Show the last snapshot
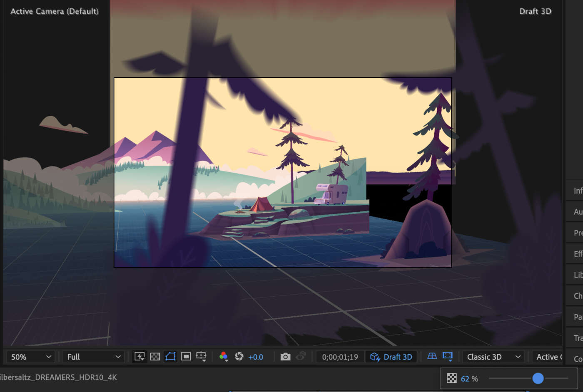The image size is (583, 392). [x=301, y=357]
